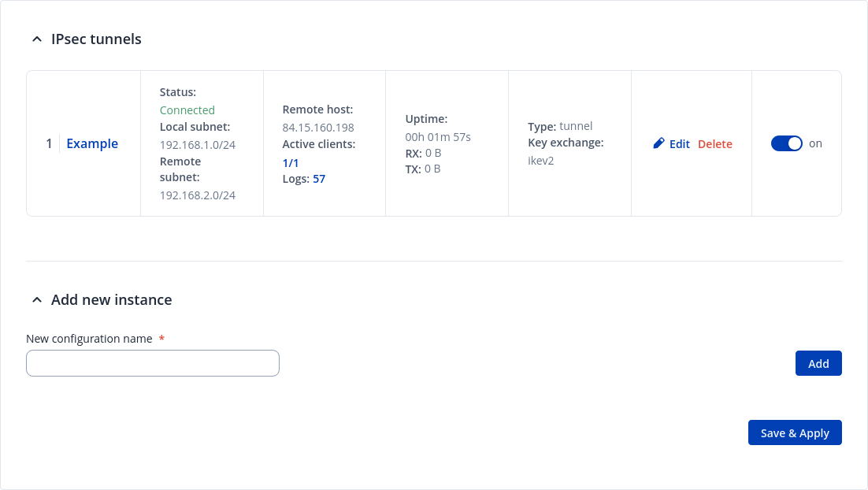This screenshot has width=868, height=490.
Task: Click the local subnet value 192.168.1.0/24
Action: pos(198,144)
